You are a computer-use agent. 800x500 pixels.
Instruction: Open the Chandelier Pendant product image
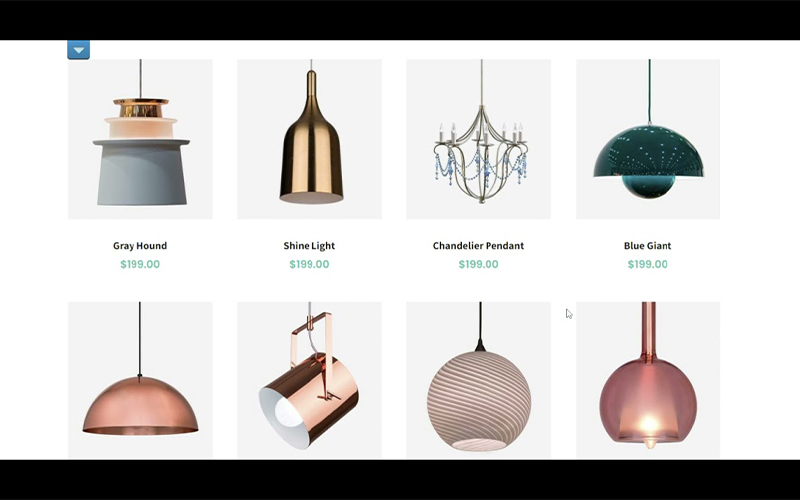(x=479, y=139)
